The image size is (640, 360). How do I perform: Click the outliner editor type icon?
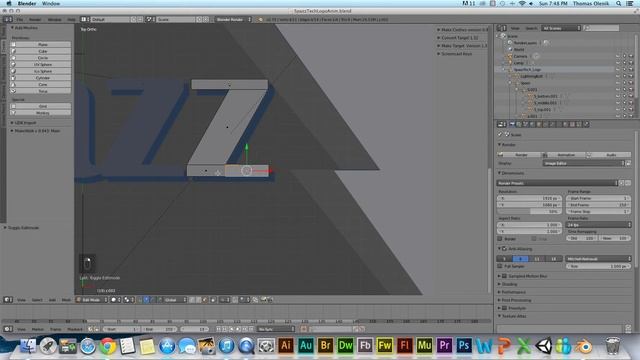click(x=502, y=28)
